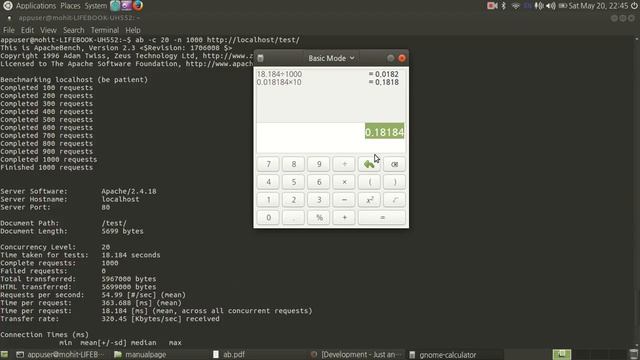640x360 pixels.
Task: Click the Wi-Fi network icon in system tray
Action: pos(516,6)
